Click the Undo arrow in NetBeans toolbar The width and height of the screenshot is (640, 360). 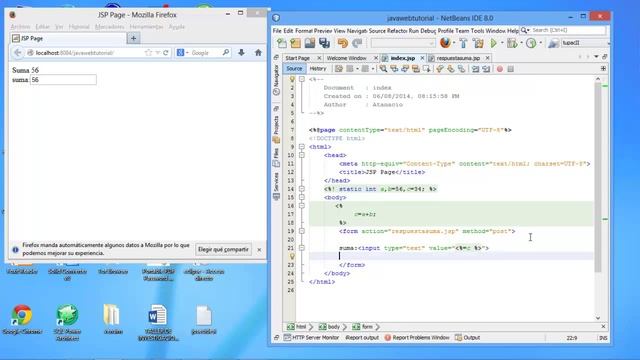pos(343,43)
